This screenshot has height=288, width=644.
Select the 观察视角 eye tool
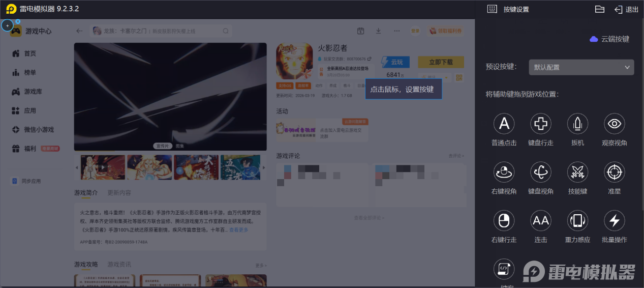614,124
